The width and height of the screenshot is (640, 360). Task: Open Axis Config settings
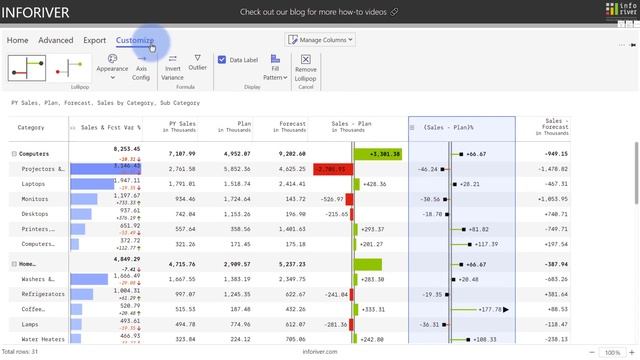tap(141, 68)
